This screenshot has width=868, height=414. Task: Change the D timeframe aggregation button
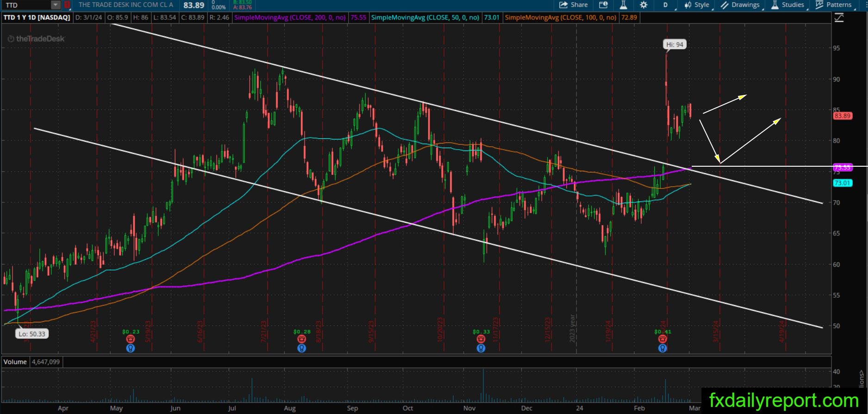point(665,5)
